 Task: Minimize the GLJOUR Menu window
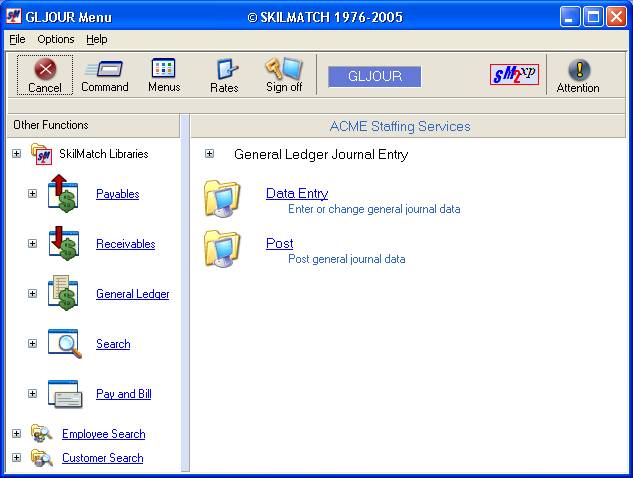coord(570,17)
